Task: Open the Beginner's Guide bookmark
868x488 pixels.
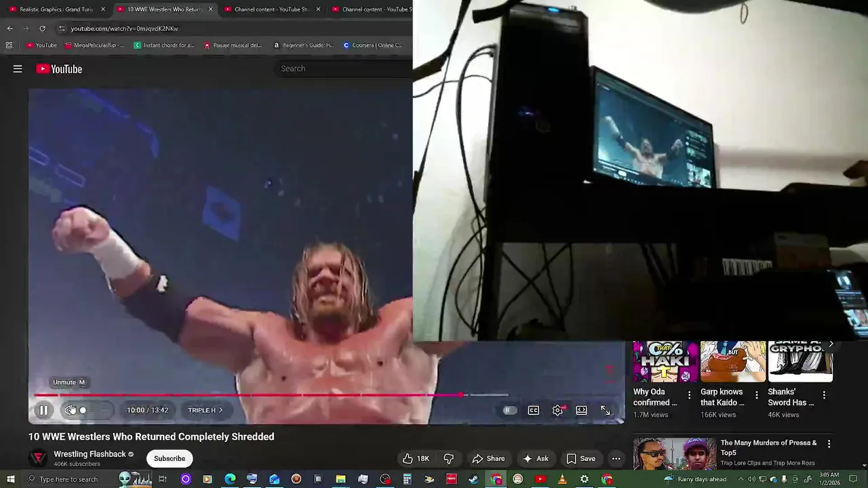Action: pyautogui.click(x=303, y=45)
